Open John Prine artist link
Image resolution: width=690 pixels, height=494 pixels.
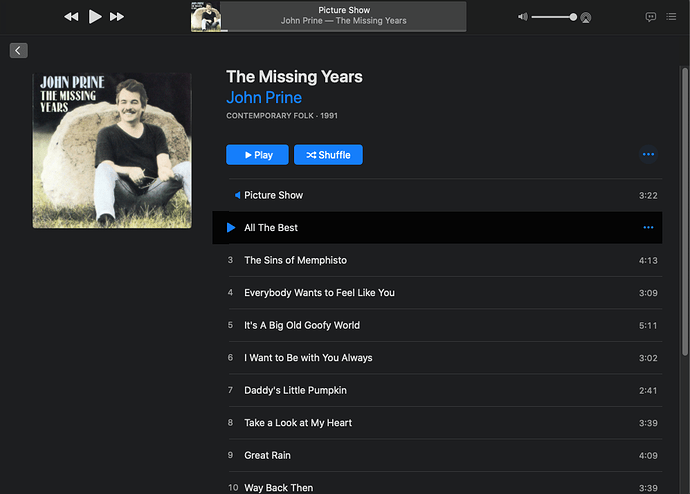264,98
